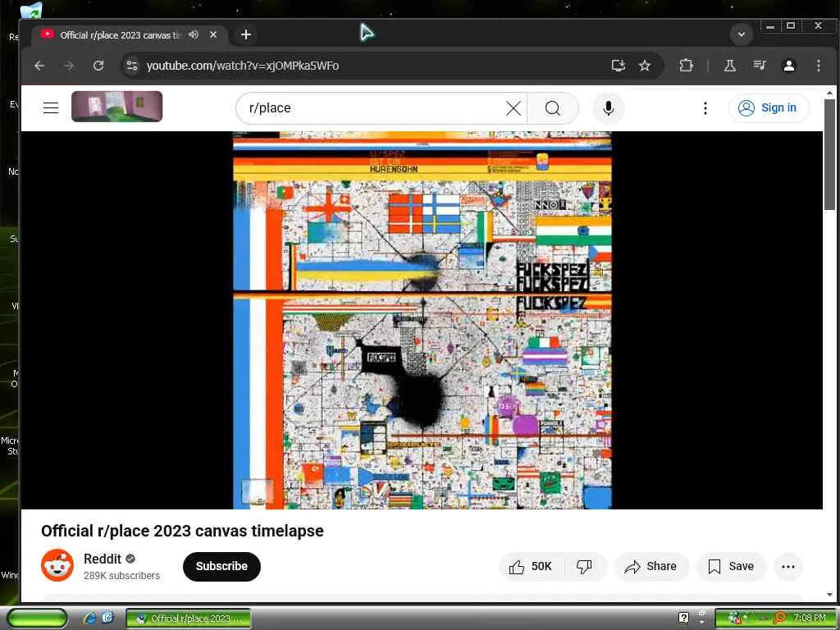The image size is (840, 630).
Task: Click the browser forward arrow
Action: coord(69,66)
